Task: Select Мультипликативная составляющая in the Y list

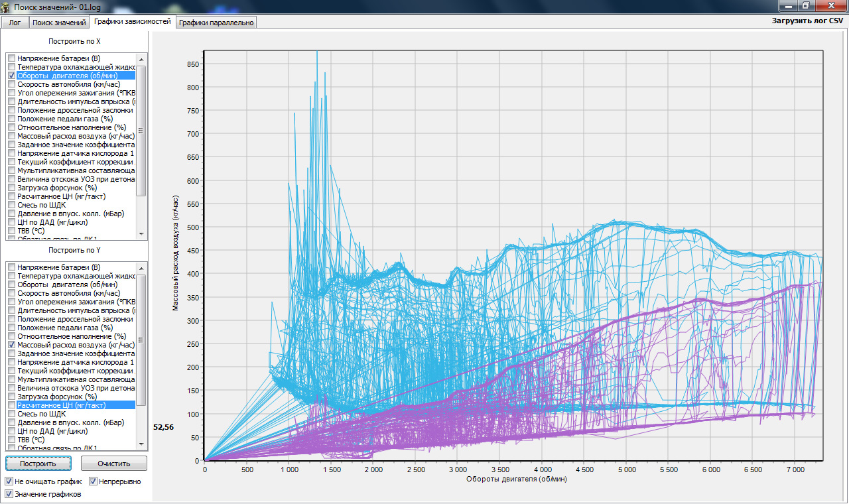Action: coord(76,379)
